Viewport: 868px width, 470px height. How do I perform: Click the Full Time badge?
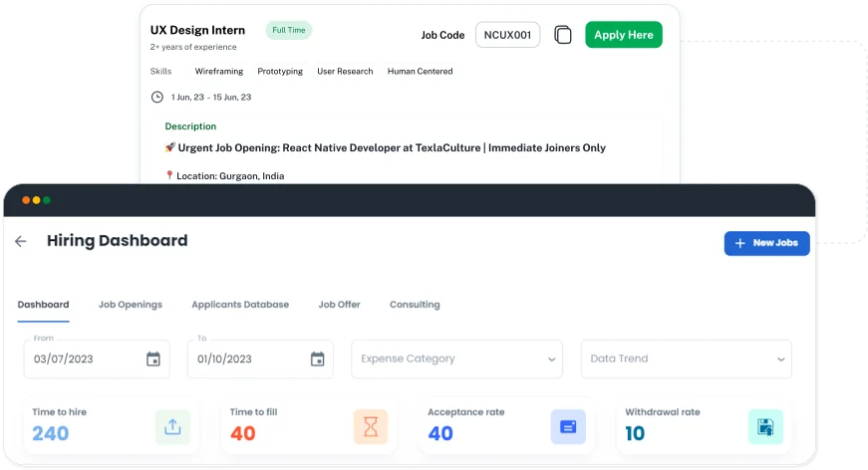[x=289, y=30]
